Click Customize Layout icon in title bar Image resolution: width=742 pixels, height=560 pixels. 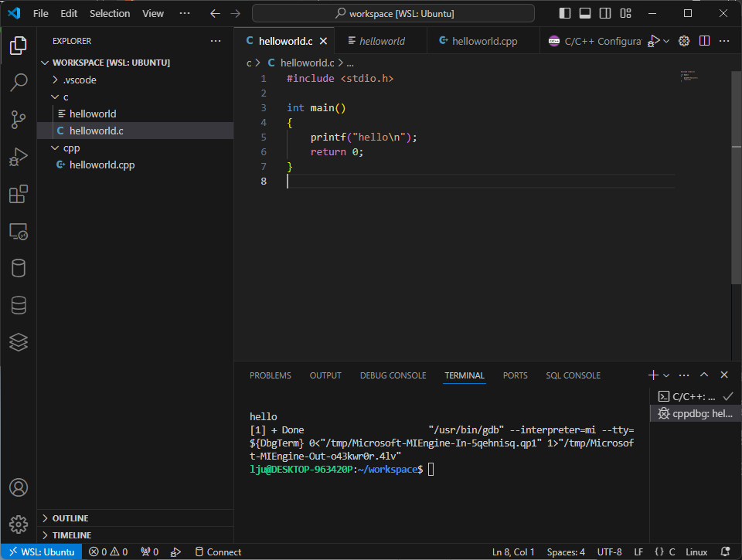(x=625, y=13)
